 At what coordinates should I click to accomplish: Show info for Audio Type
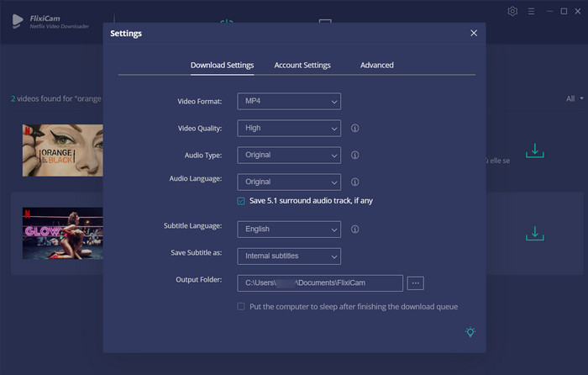click(x=354, y=155)
